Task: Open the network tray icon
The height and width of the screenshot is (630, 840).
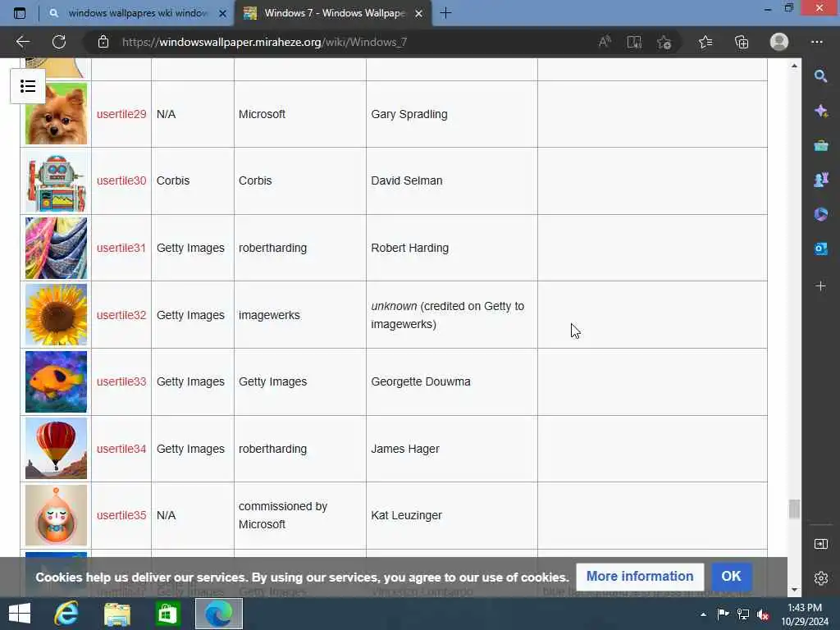Action: pos(743,614)
